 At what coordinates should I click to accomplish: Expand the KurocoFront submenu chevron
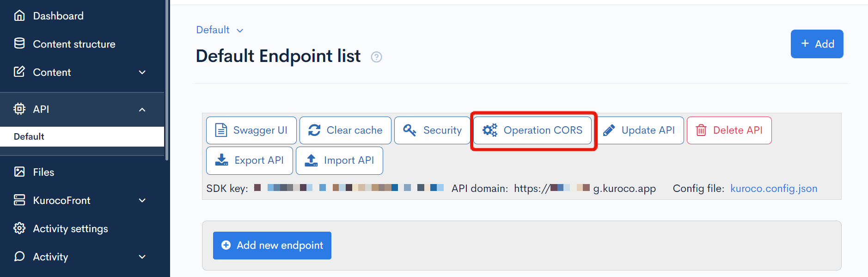(x=142, y=200)
